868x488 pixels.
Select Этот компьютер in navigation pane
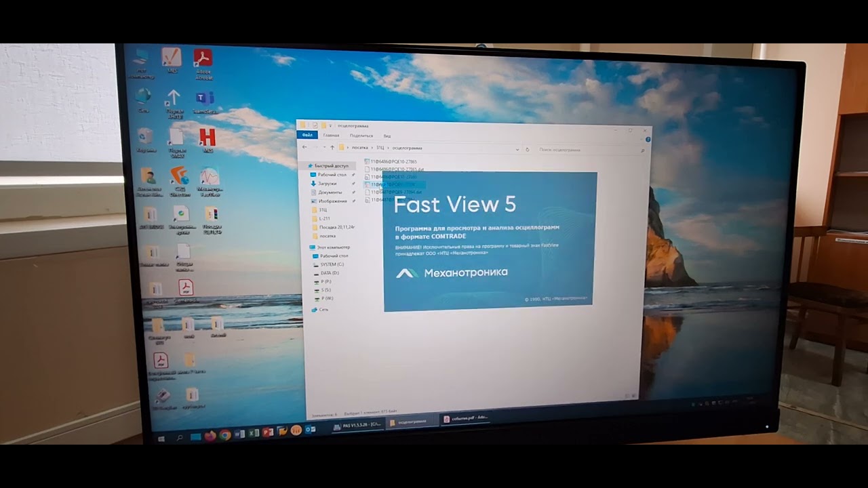[329, 247]
